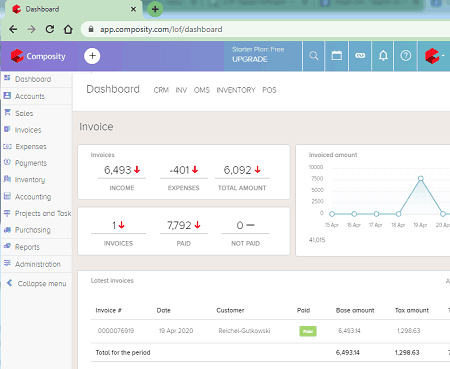The width and height of the screenshot is (450, 369).
Task: Open Expenses menu label in sidebar
Action: (x=31, y=147)
